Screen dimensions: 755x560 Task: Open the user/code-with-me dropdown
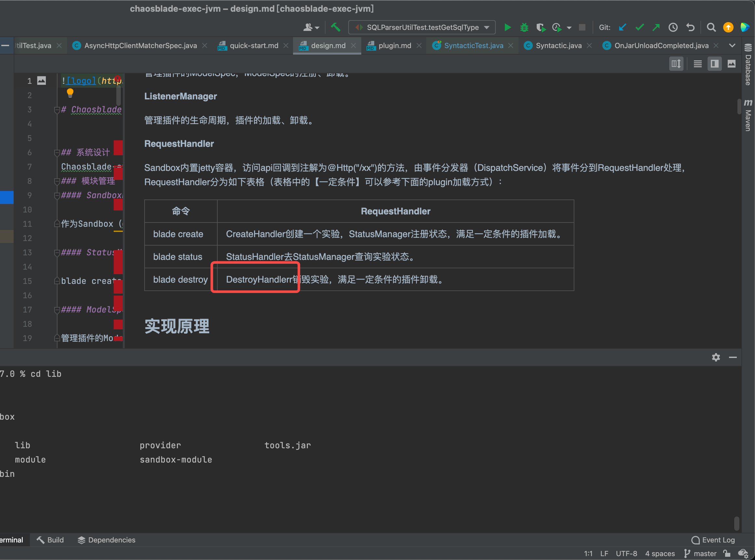tap(311, 28)
